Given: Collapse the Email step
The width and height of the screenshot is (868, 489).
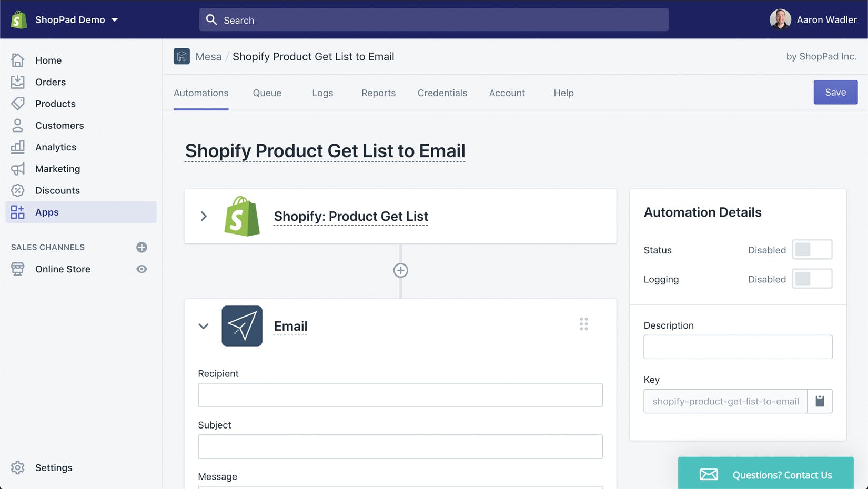Looking at the screenshot, I should coord(204,326).
